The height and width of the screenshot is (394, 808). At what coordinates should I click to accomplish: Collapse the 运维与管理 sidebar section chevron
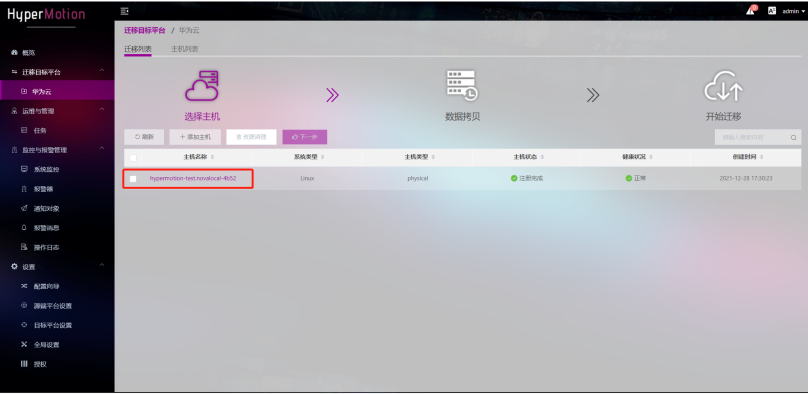pyautogui.click(x=102, y=109)
